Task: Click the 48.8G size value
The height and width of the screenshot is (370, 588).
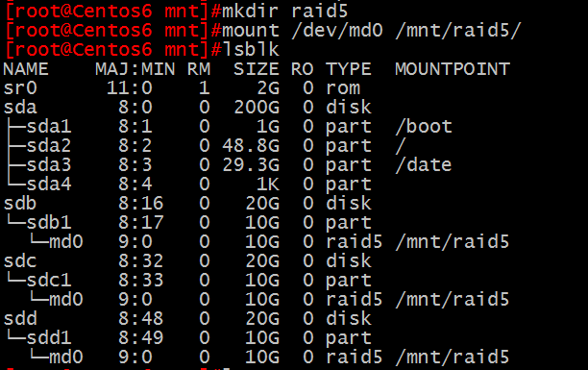Action: point(251,146)
